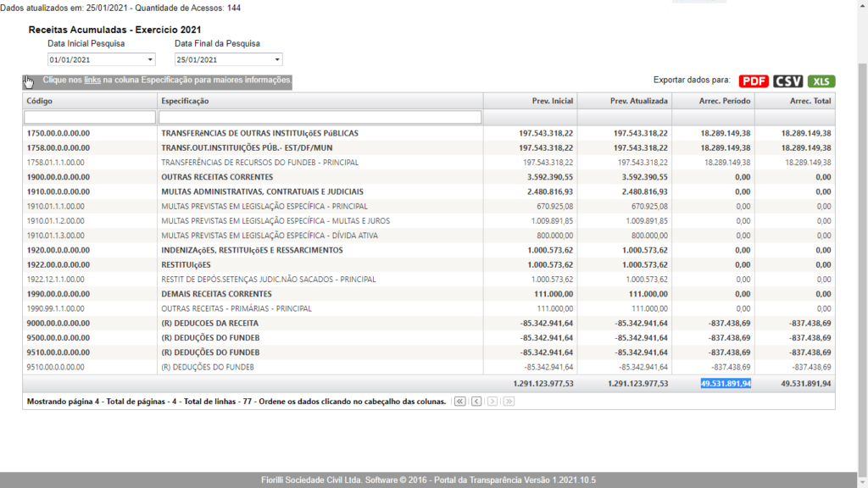
Task: Export data to PDF
Action: pyautogui.click(x=754, y=81)
